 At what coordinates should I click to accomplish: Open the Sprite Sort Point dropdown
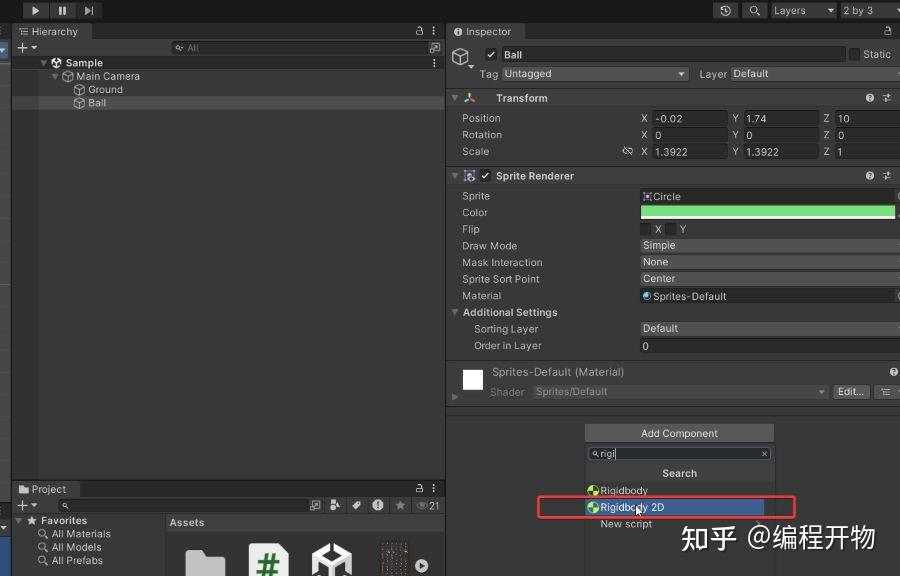point(770,279)
